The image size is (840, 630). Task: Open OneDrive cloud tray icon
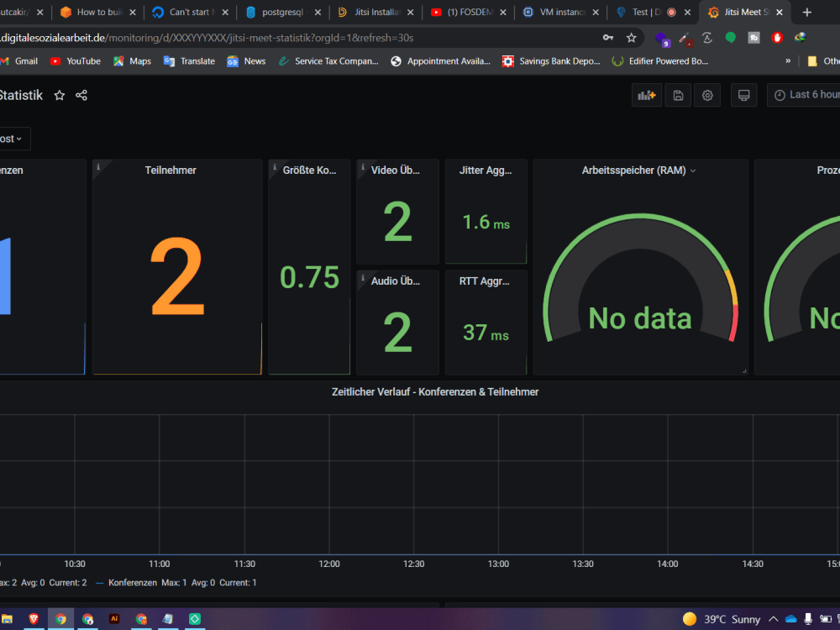(x=791, y=619)
